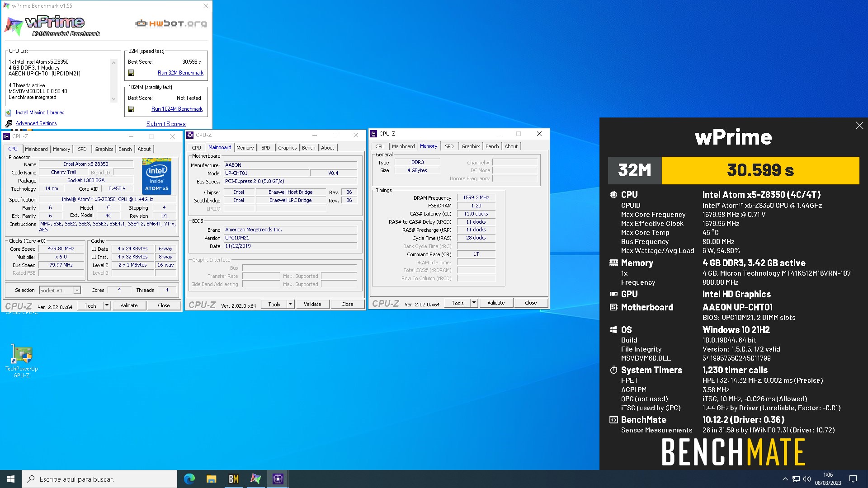Open BenchMate from the taskbar

233,479
